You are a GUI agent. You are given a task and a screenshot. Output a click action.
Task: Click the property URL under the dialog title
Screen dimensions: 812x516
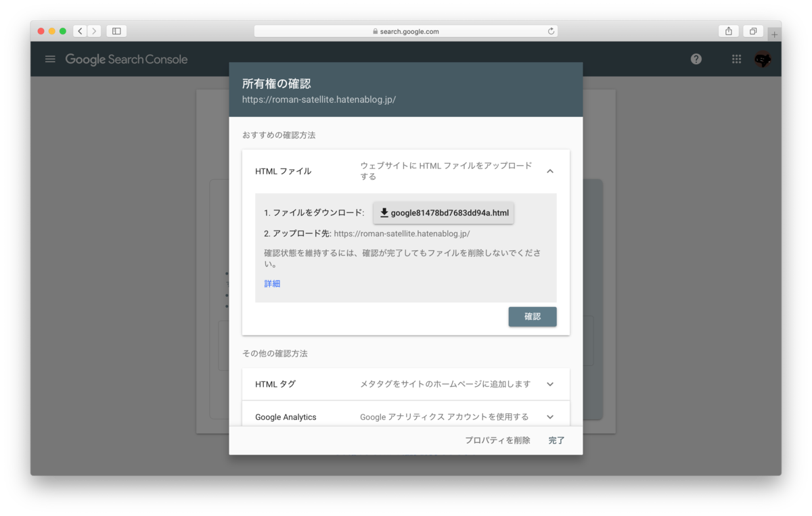coord(319,99)
